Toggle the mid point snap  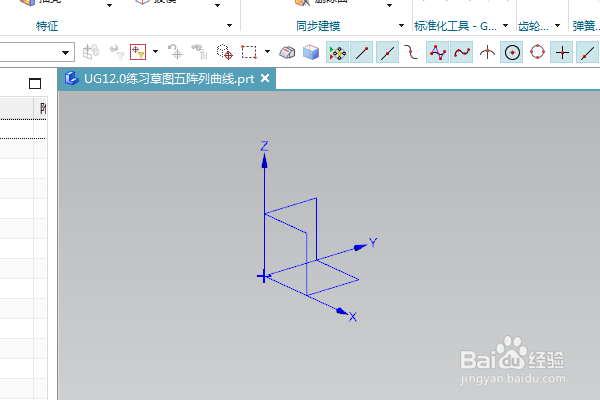tap(387, 52)
